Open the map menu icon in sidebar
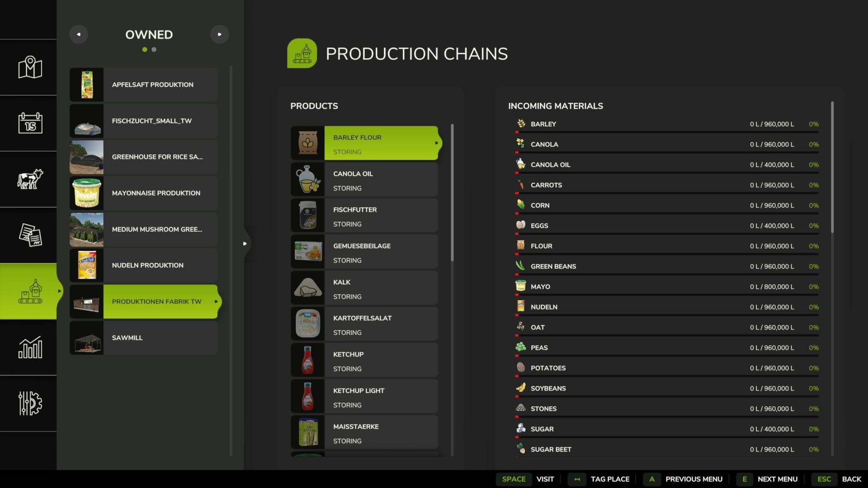Image resolution: width=868 pixels, height=488 pixels. pos(30,67)
